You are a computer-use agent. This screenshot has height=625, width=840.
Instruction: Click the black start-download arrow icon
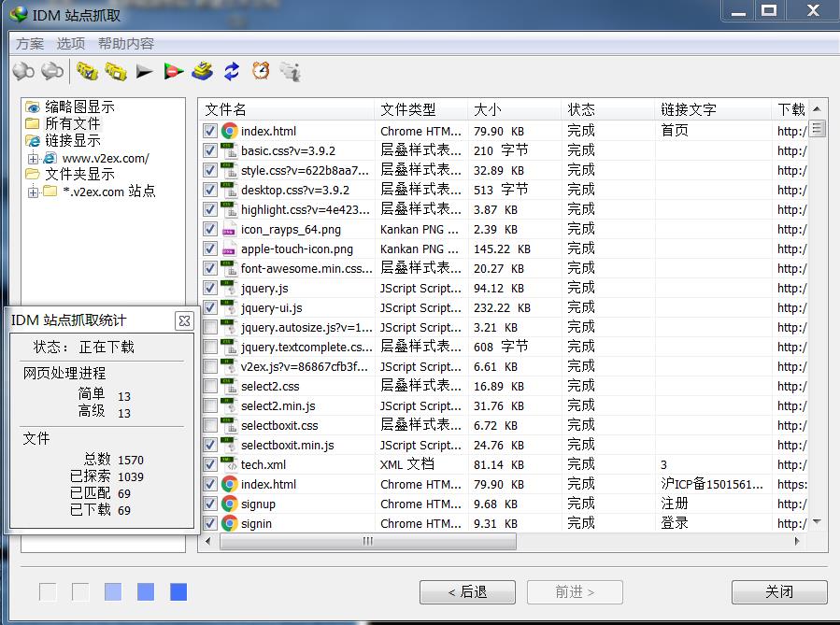144,71
